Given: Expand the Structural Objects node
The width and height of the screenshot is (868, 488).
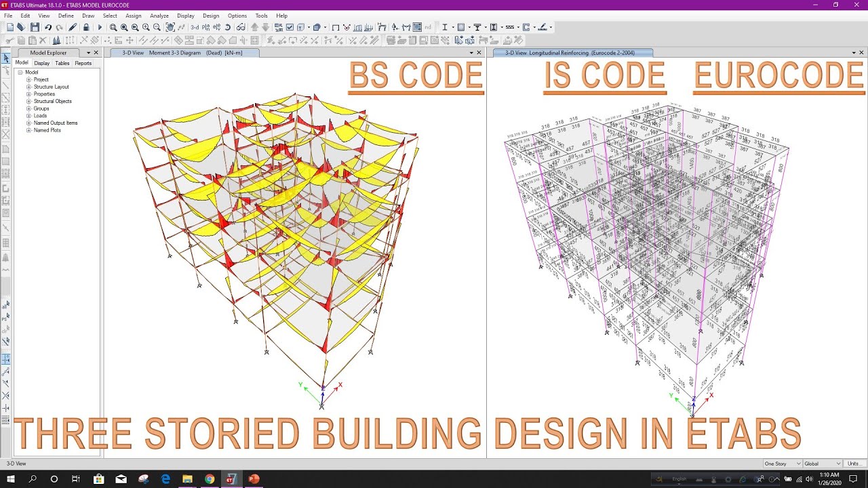Looking at the screenshot, I should pyautogui.click(x=29, y=101).
